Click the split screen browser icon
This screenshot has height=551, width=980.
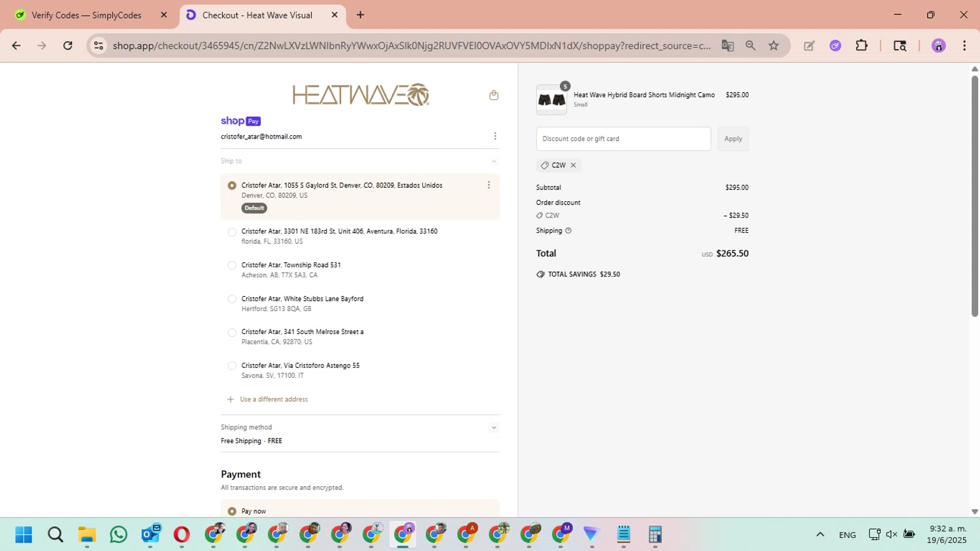click(900, 45)
